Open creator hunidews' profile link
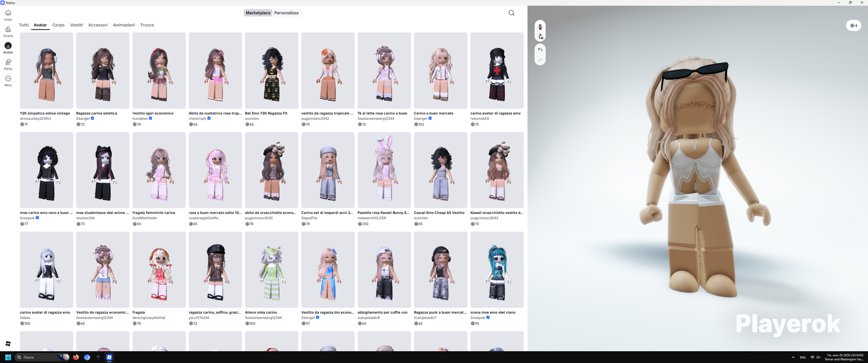This screenshot has width=868, height=363. pos(140,119)
